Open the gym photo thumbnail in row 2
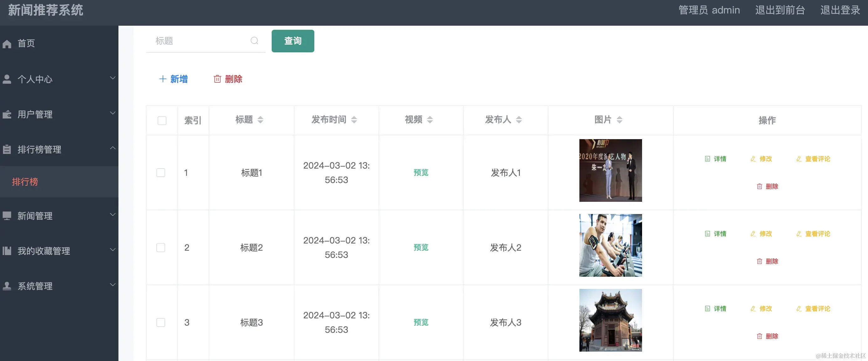The image size is (868, 361). click(x=610, y=245)
